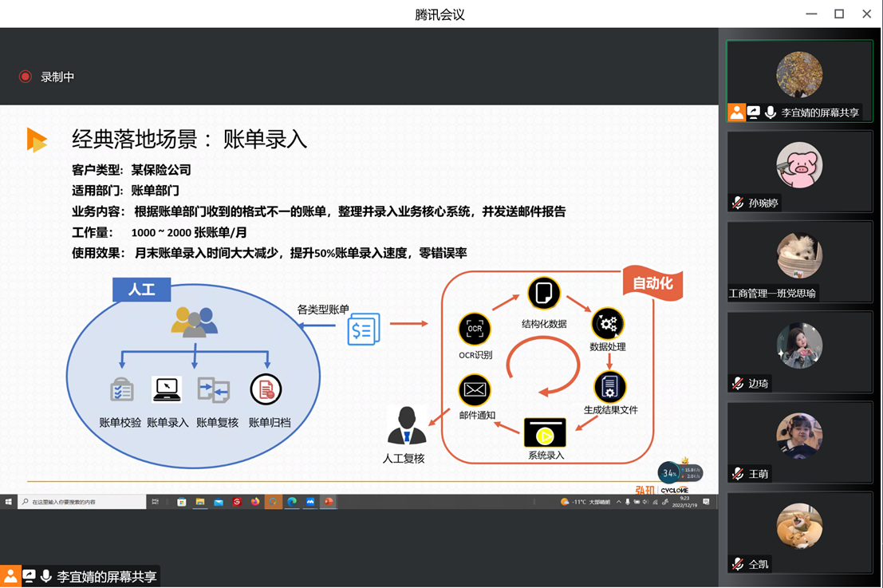Click the 邮件通知 envelope icon on the slide
This screenshot has height=588, width=883.
[475, 390]
